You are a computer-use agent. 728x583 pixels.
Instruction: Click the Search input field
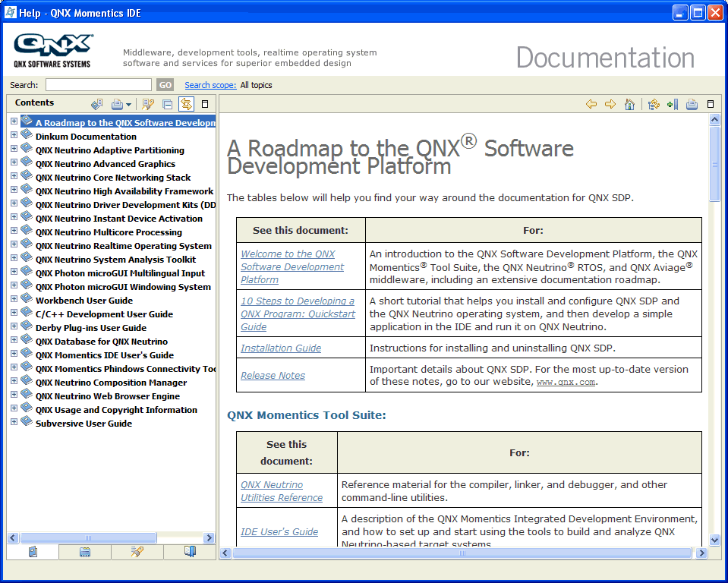coord(99,85)
